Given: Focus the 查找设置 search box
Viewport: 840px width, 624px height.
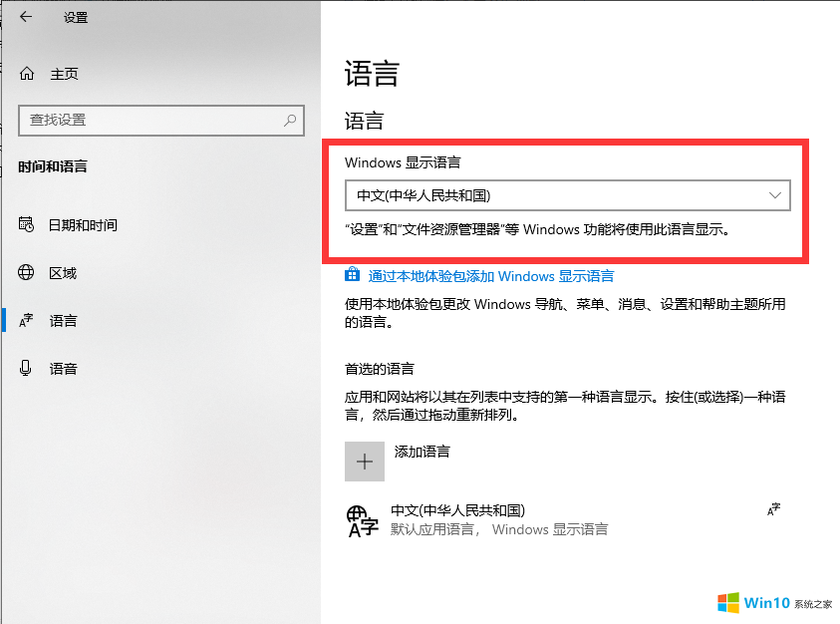Looking at the screenshot, I should [x=161, y=120].
